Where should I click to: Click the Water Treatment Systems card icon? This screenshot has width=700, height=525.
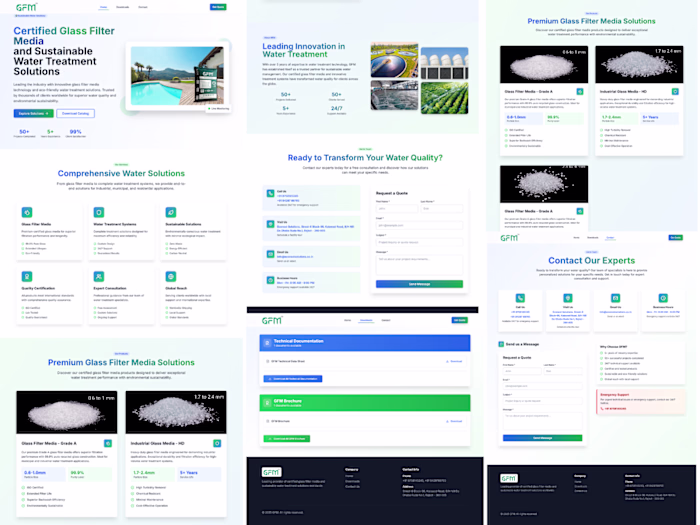tap(99, 212)
